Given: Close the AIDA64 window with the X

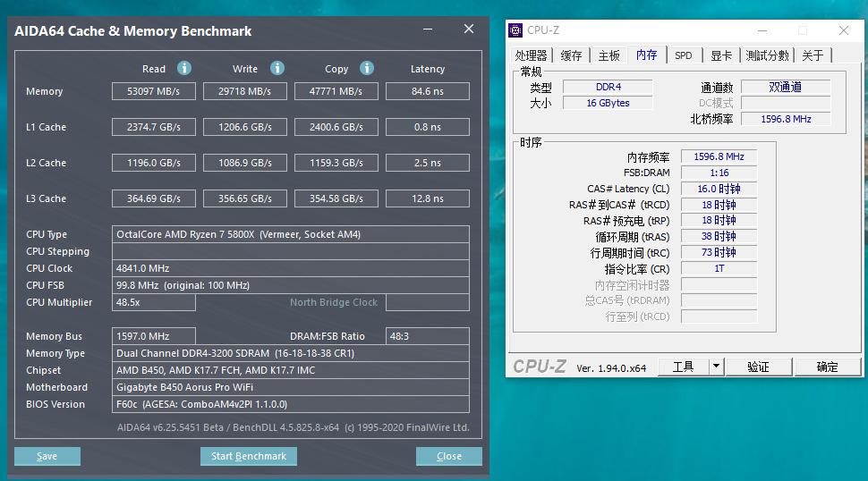Looking at the screenshot, I should click(469, 29).
